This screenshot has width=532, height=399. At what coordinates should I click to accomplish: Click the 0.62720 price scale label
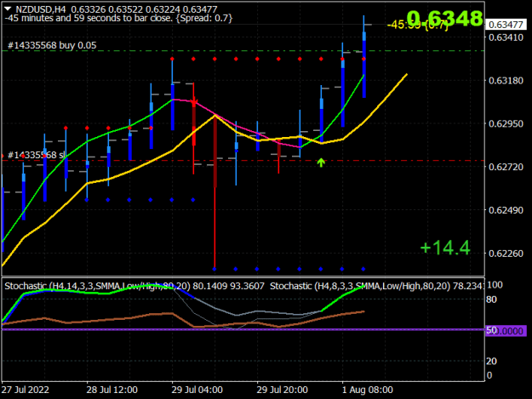(506, 167)
